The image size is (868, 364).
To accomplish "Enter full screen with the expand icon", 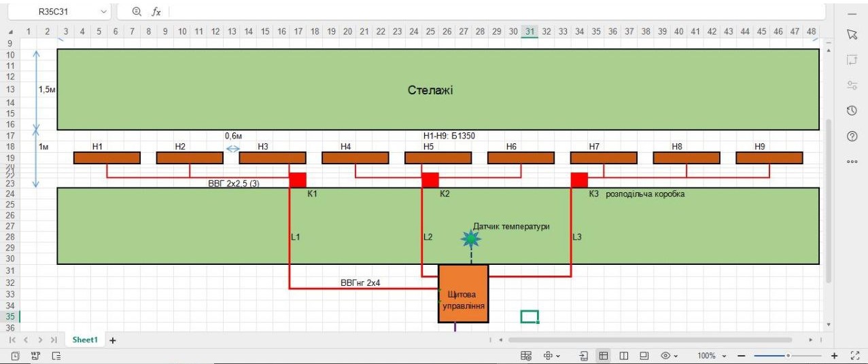I will click(x=856, y=356).
